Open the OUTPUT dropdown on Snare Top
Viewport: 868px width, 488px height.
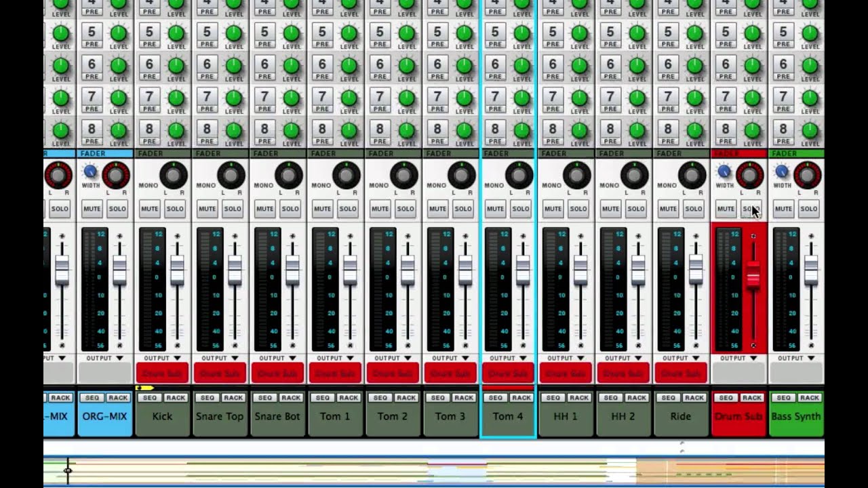(220, 358)
